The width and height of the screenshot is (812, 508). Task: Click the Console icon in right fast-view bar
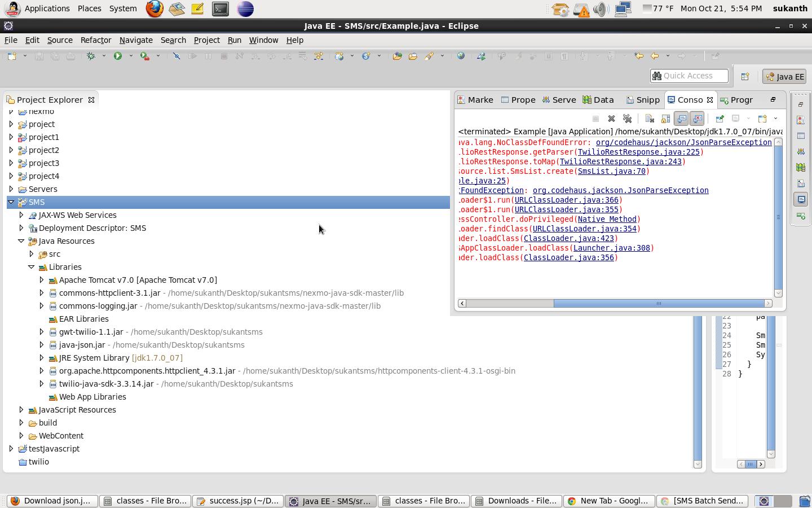point(801,199)
